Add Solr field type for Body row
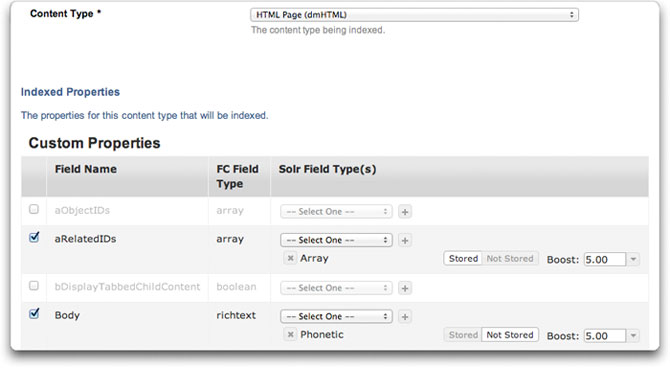670x368 pixels. (x=405, y=317)
